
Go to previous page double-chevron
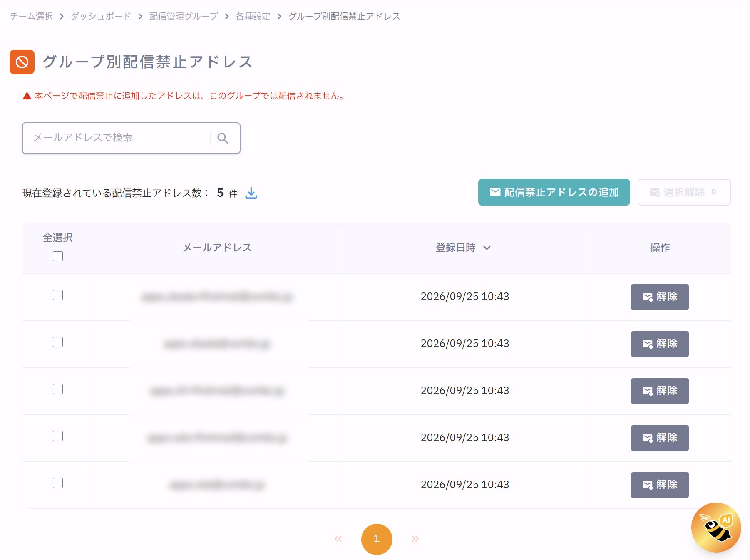click(x=338, y=539)
